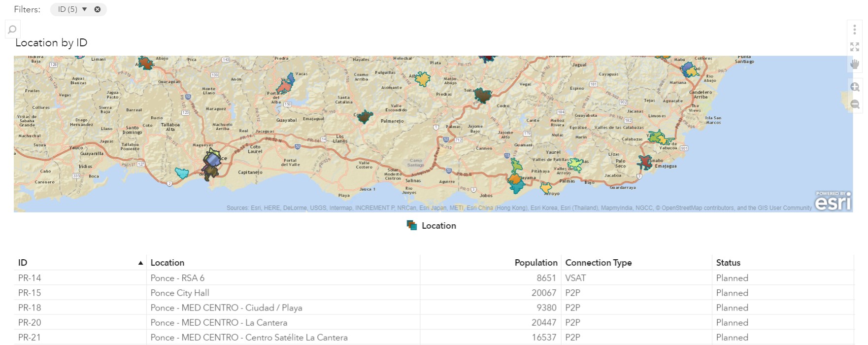Maximize the map with the expand icon

click(855, 47)
